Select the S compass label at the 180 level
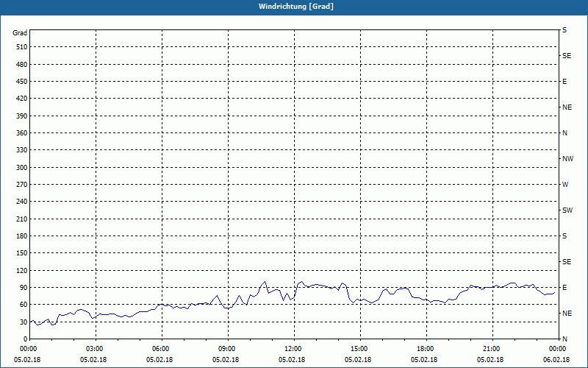588x368 pixels. tap(564, 236)
